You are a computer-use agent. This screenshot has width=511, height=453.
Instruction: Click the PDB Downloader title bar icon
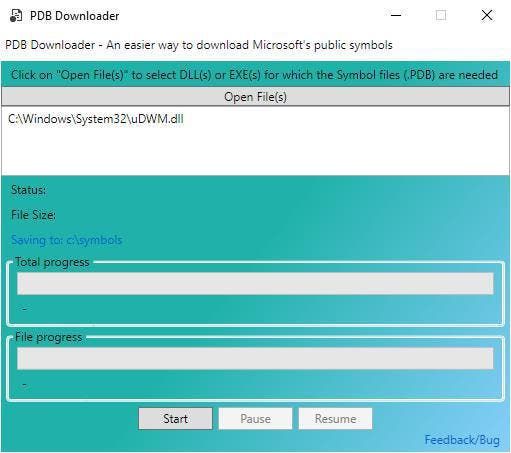(16, 15)
